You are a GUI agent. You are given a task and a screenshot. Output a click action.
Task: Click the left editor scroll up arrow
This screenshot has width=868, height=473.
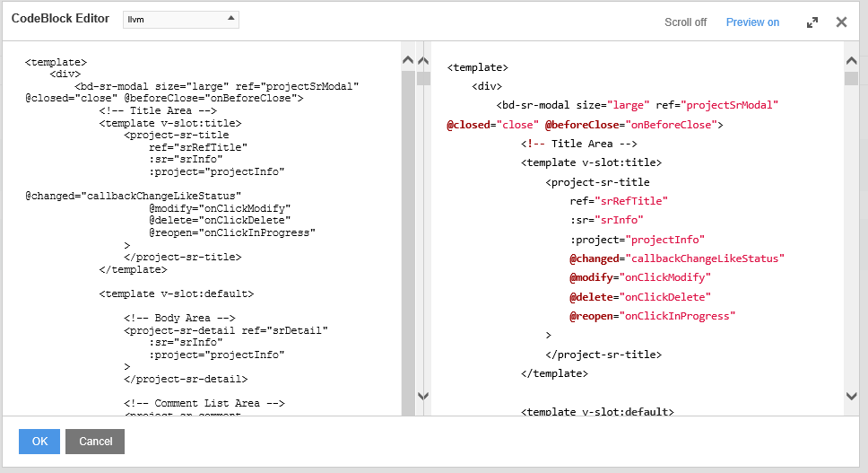click(408, 60)
